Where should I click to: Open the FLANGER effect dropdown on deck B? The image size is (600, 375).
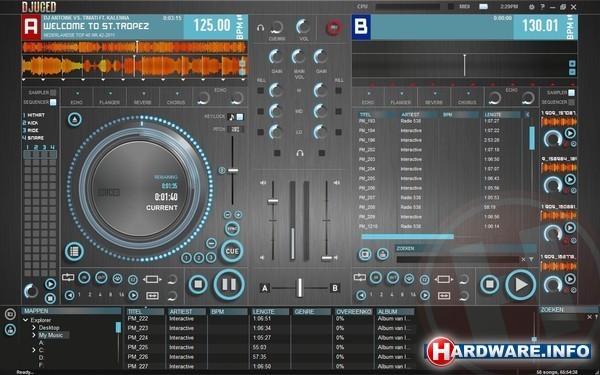402,93
